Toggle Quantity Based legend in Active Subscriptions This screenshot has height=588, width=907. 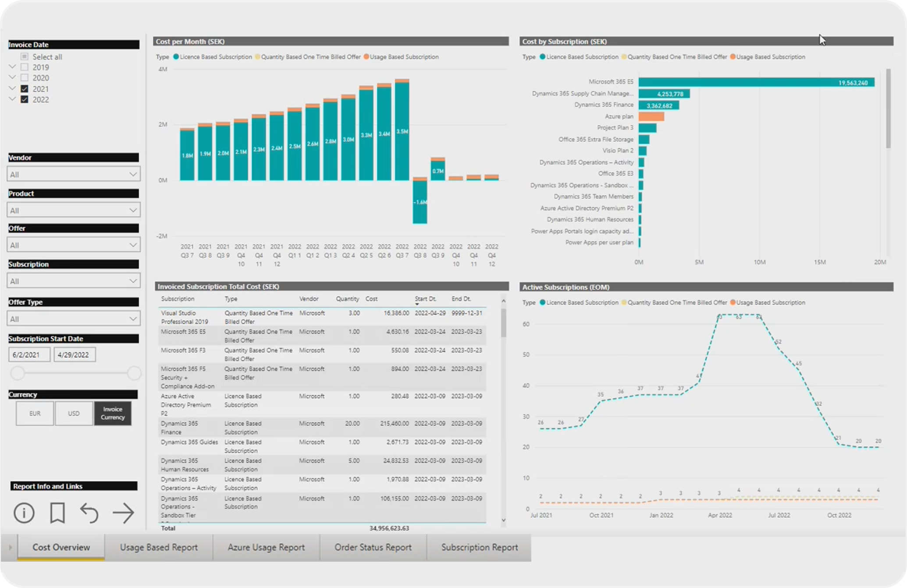pos(674,303)
